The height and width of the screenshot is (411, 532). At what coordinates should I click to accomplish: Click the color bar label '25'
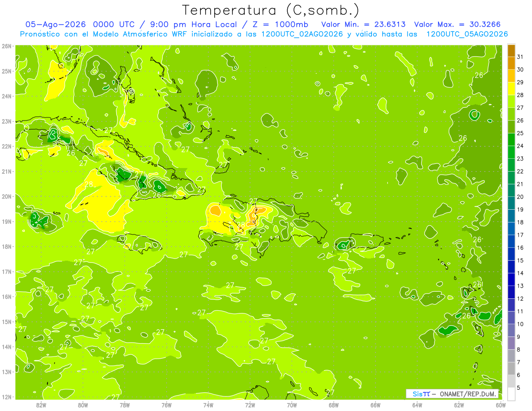click(520, 133)
